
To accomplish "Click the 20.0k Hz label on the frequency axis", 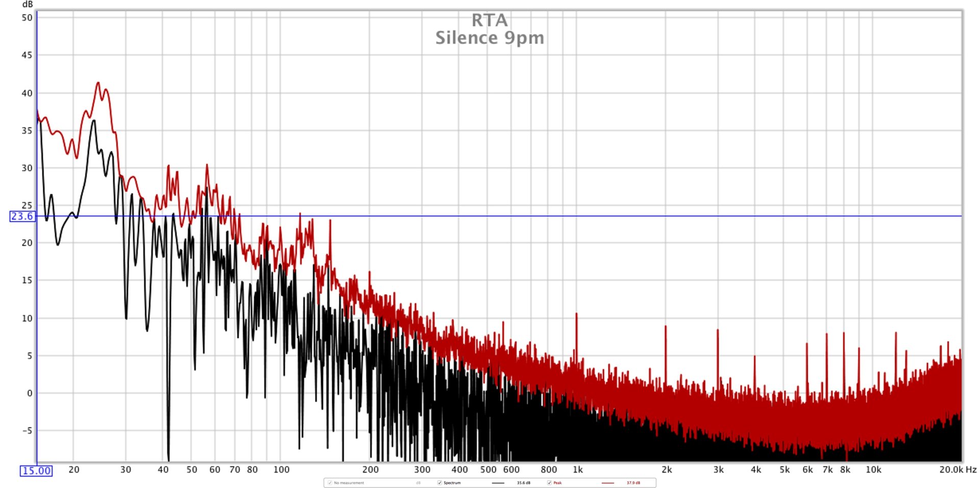I will click(958, 470).
